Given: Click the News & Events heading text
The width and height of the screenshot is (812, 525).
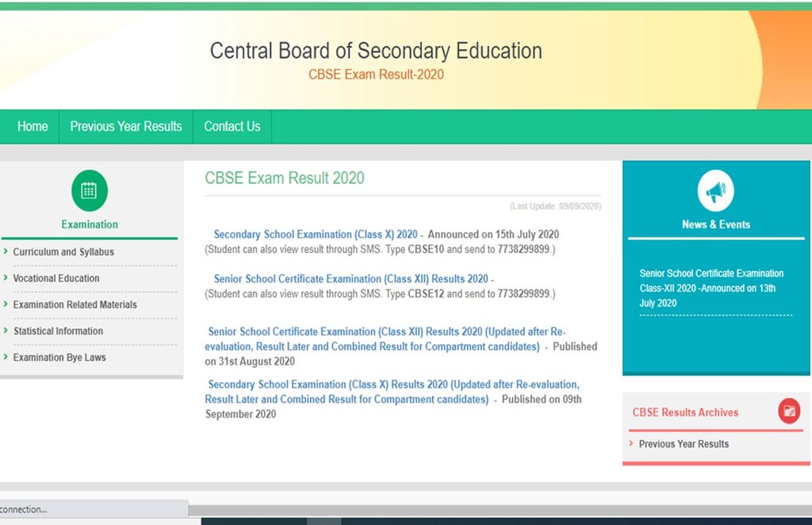Looking at the screenshot, I should click(716, 224).
